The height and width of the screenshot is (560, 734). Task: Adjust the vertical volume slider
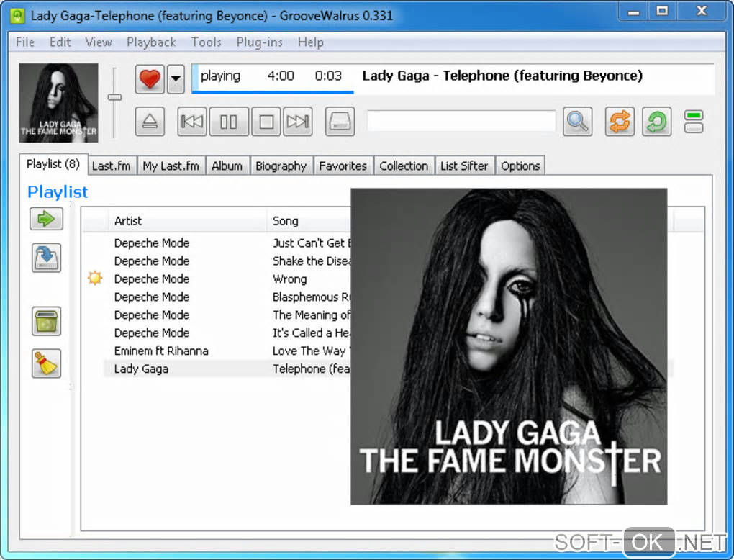pyautogui.click(x=114, y=97)
